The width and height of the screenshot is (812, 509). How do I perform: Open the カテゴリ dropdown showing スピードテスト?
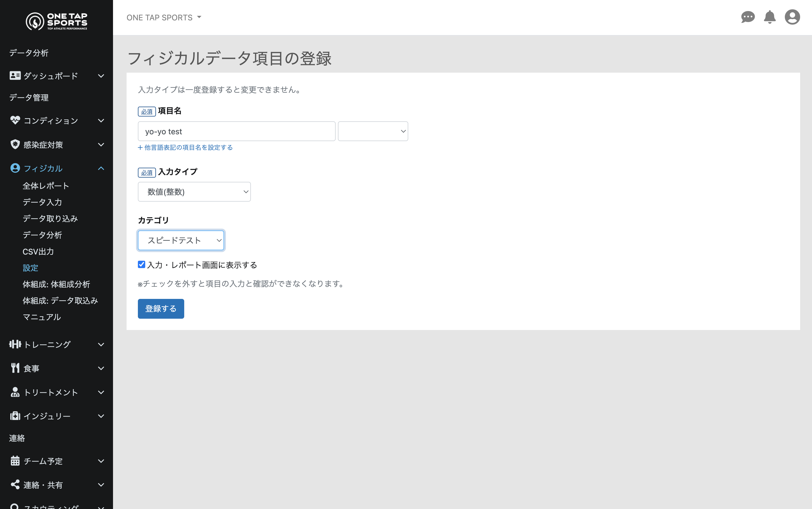click(181, 240)
